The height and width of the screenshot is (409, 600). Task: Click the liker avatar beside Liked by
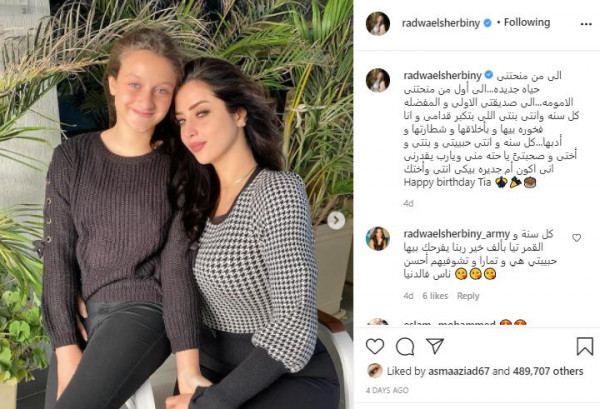point(375,371)
